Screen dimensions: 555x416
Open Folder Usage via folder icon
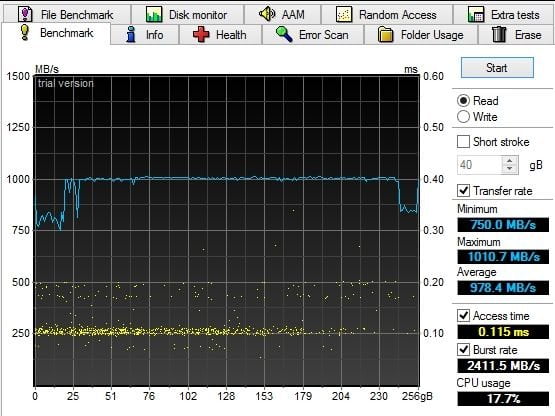pyautogui.click(x=385, y=35)
